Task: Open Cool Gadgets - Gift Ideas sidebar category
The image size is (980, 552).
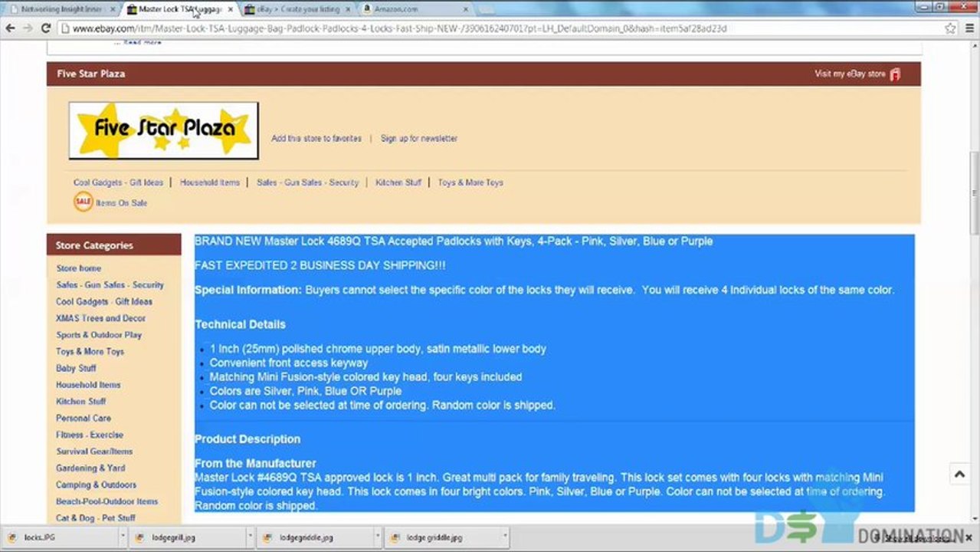Action: (104, 301)
